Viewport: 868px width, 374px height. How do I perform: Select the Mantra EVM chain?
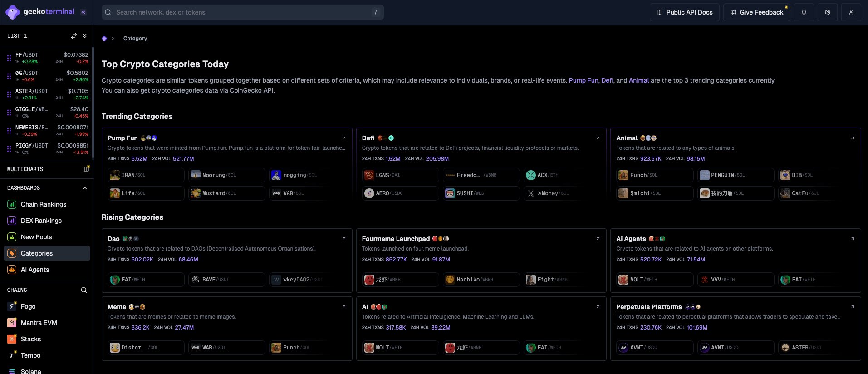coord(47,323)
